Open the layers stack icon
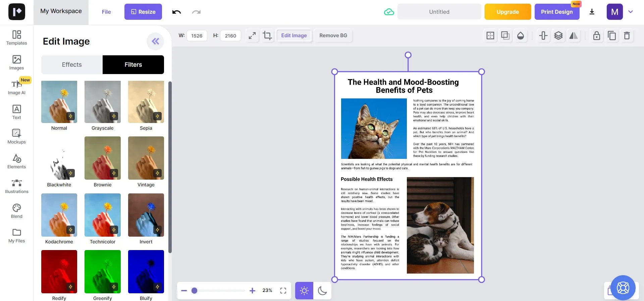The height and width of the screenshot is (301, 644). (x=558, y=36)
